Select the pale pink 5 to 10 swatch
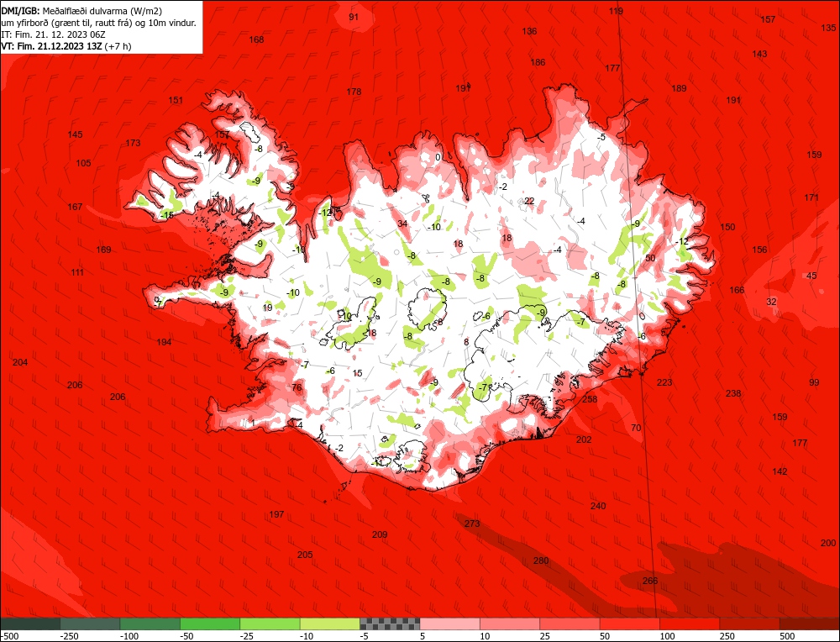The image size is (840, 642). click(x=450, y=624)
